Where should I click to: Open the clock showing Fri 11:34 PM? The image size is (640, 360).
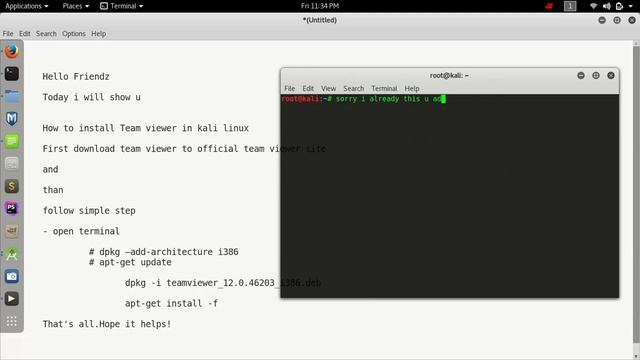point(320,6)
